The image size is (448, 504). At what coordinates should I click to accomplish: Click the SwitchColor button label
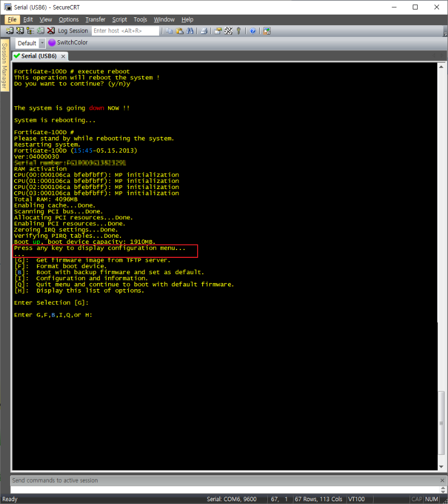coord(72,43)
